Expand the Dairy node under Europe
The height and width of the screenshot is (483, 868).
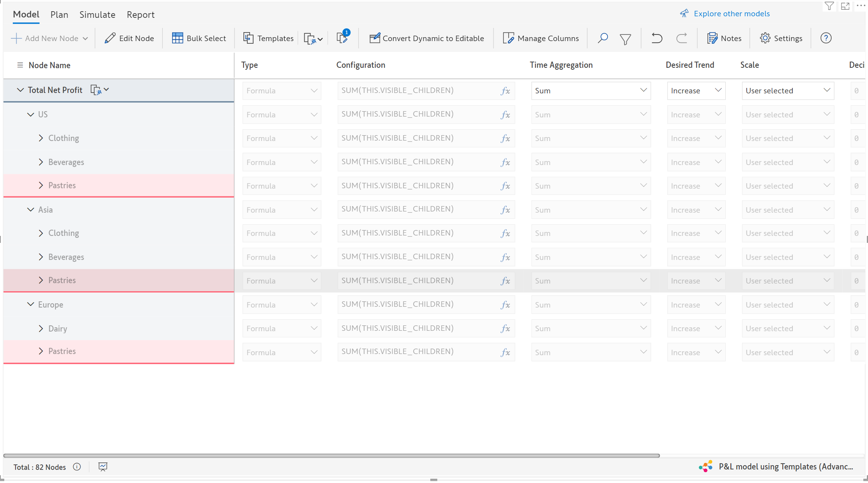point(41,328)
